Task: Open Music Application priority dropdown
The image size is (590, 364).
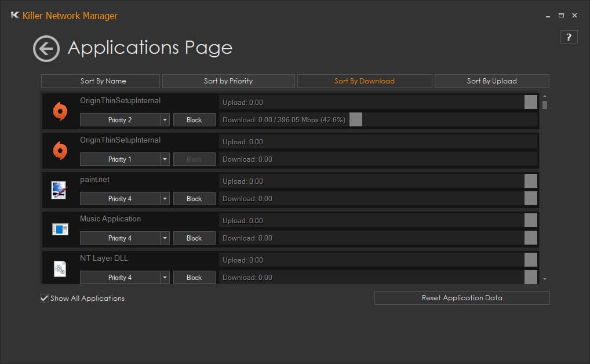Action: click(165, 238)
